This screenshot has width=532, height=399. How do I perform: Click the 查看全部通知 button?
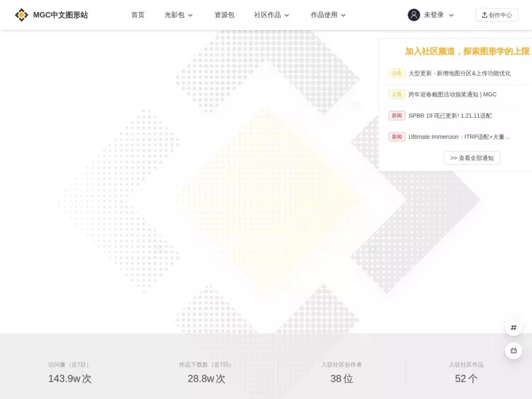point(471,158)
